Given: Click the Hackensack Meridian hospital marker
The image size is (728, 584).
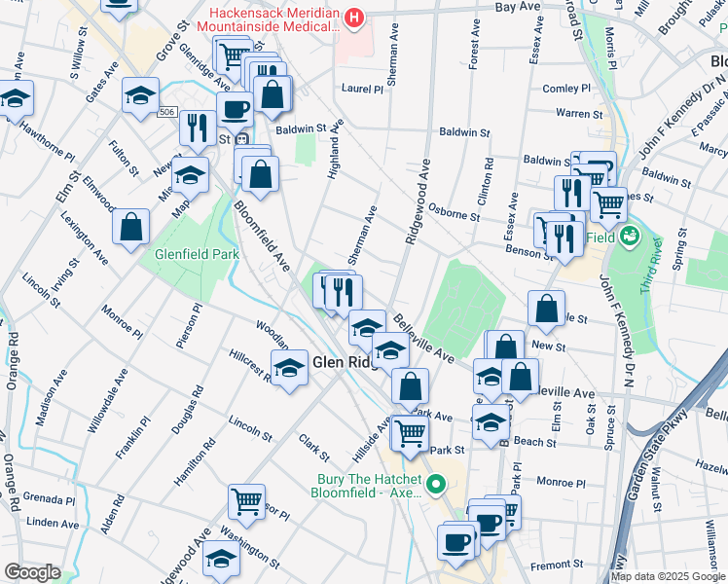Looking at the screenshot, I should [x=354, y=17].
